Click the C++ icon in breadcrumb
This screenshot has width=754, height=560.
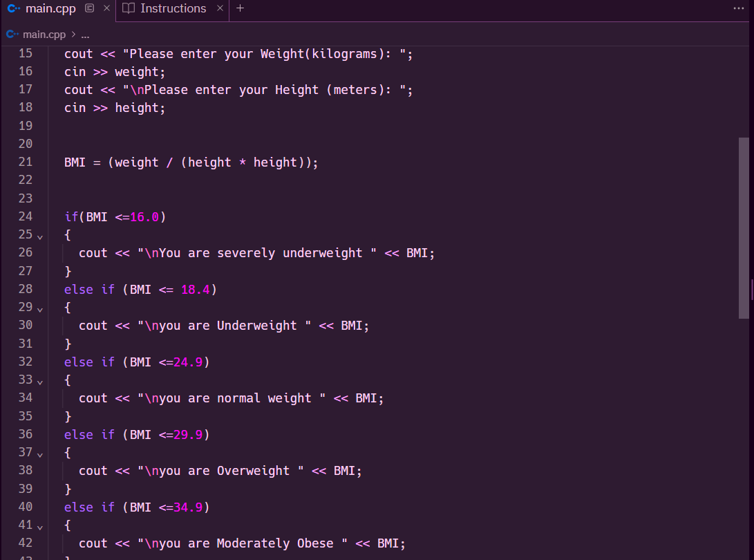12,35
